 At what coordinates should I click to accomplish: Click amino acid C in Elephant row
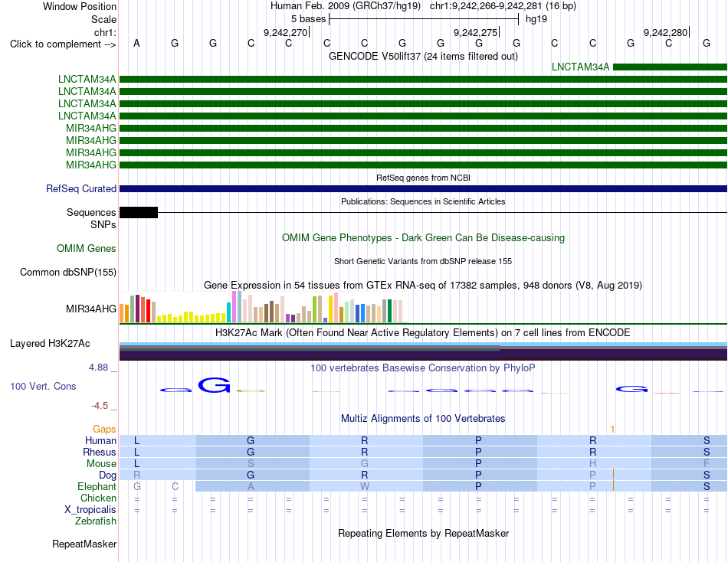click(x=175, y=486)
